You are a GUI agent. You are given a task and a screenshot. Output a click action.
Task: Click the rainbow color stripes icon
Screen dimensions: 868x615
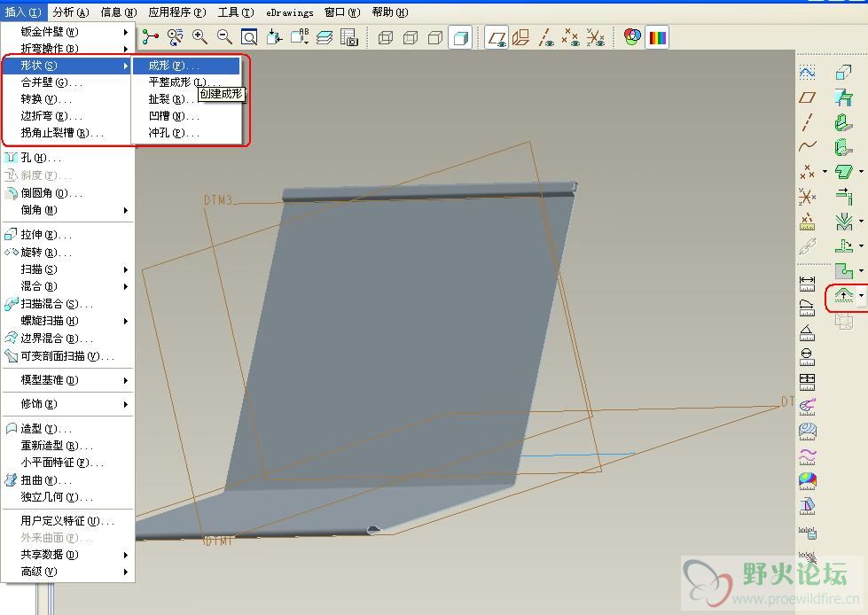coord(657,37)
